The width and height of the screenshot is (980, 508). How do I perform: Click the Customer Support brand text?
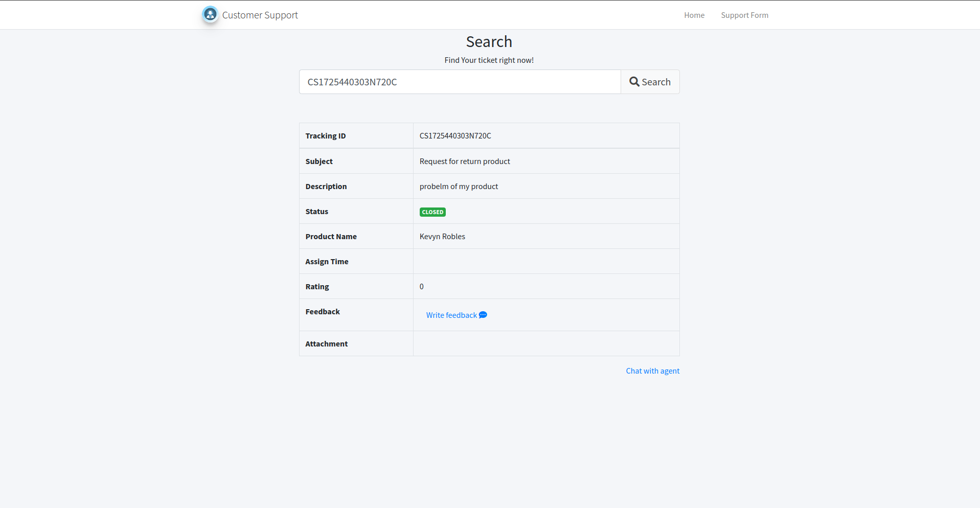(x=260, y=15)
